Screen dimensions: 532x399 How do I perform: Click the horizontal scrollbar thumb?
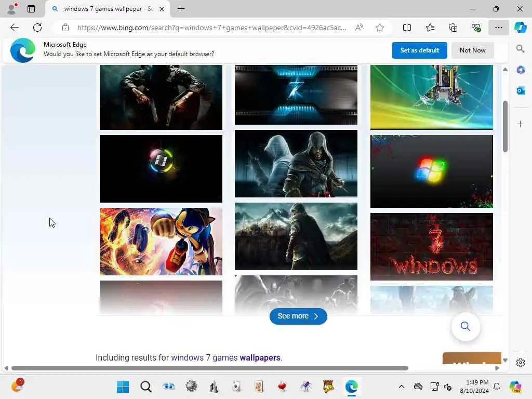click(210, 368)
